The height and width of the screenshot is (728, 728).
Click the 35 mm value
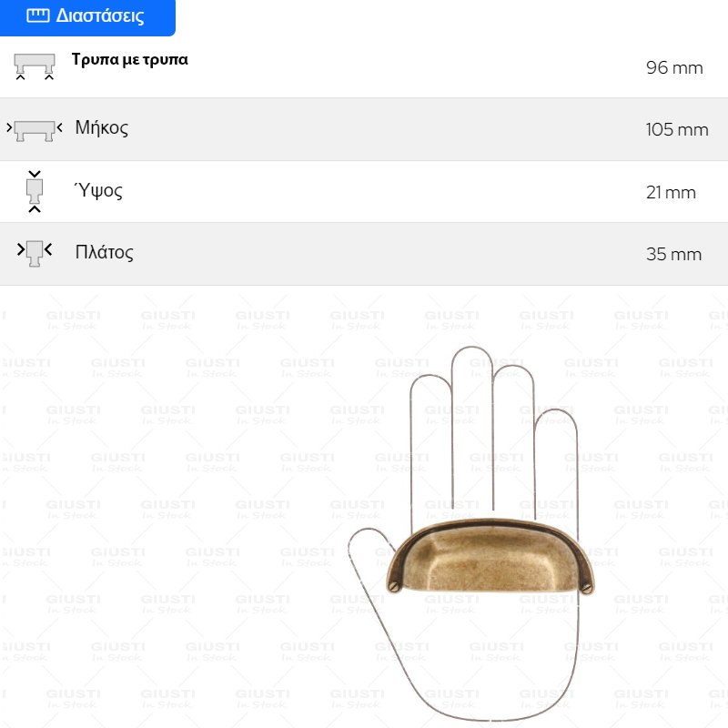673,254
